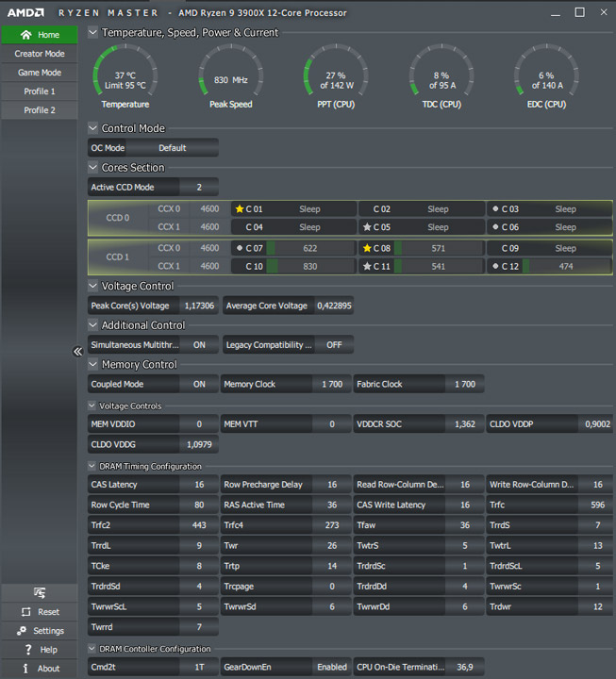616x679 pixels.
Task: Click the Help question mark icon
Action: coord(28,650)
